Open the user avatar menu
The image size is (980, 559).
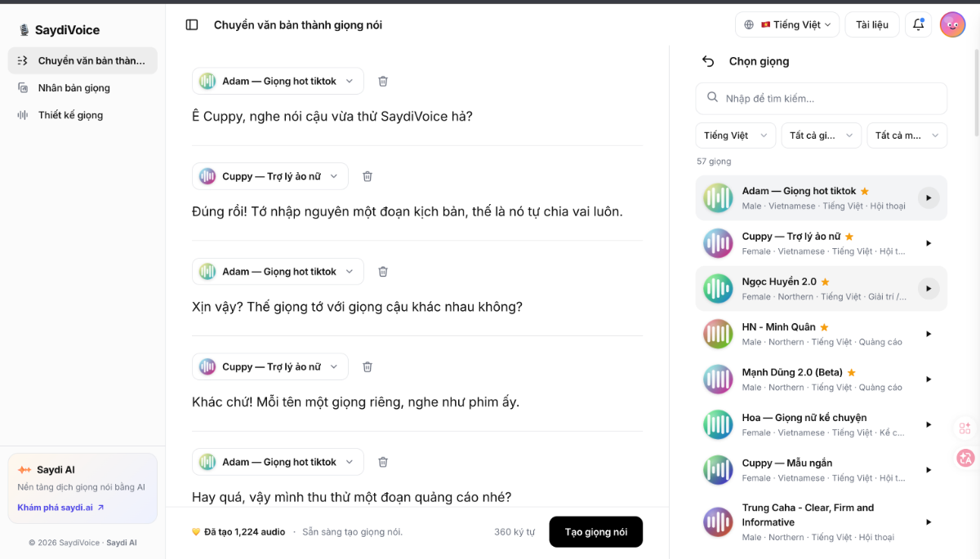(x=952, y=24)
